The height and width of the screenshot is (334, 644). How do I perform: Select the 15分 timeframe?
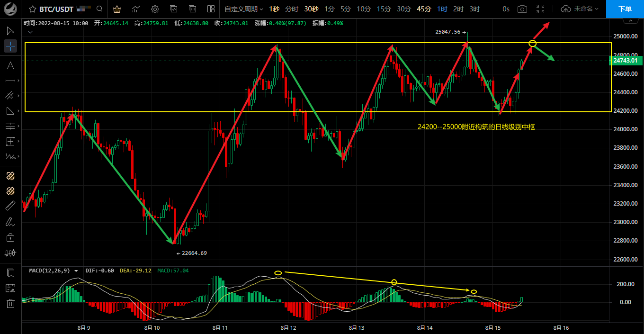click(x=384, y=9)
